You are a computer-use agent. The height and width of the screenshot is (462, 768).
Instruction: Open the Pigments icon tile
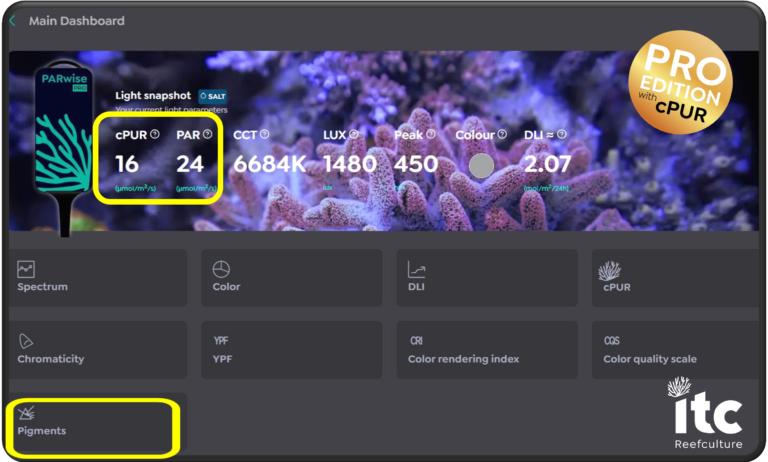[27, 413]
